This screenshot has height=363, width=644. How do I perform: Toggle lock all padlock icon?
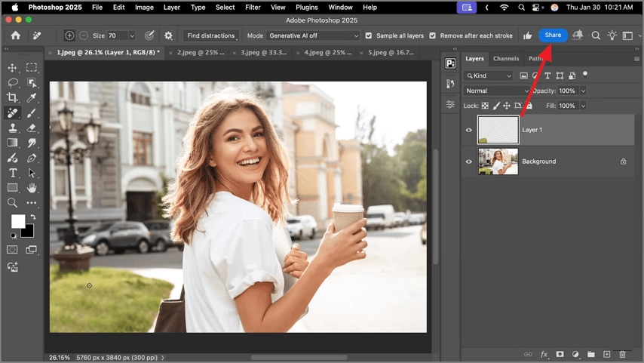[529, 106]
